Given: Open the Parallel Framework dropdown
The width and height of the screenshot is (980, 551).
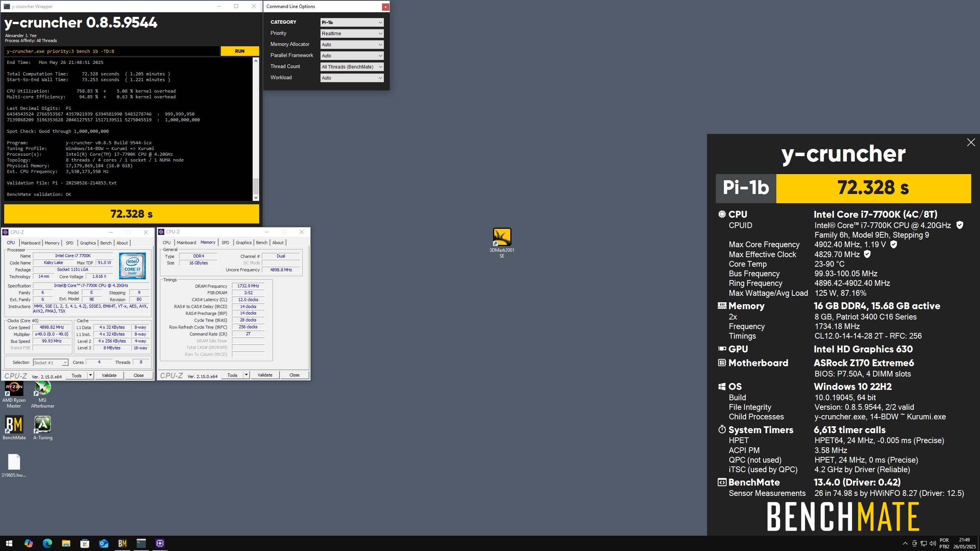Looking at the screenshot, I should tap(352, 55).
